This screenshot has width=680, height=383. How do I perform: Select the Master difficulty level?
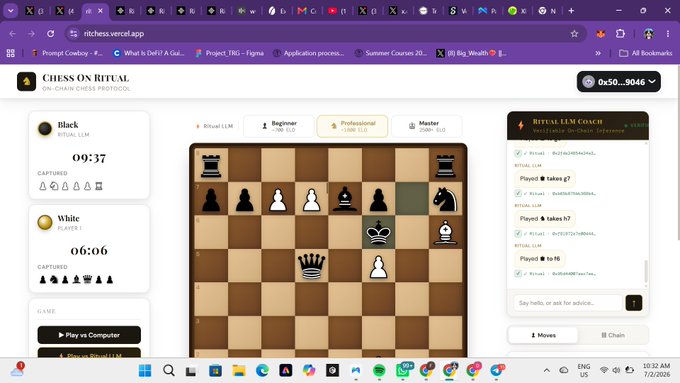click(426, 126)
